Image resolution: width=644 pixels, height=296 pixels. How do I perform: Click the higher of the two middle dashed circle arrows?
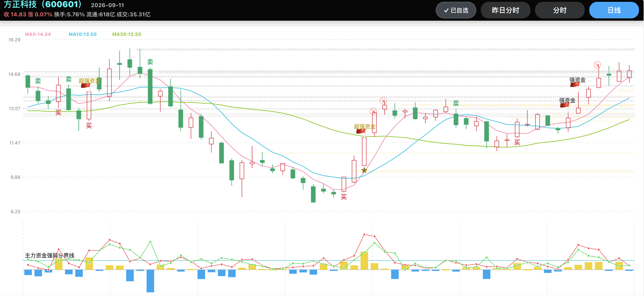tap(383, 101)
